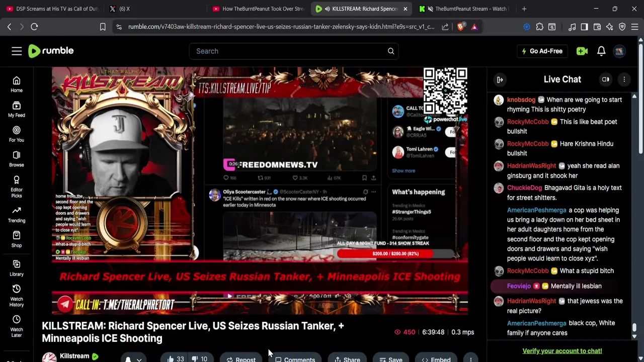Open Trending in the sidebar
This screenshot has height=362, width=644.
click(x=17, y=215)
